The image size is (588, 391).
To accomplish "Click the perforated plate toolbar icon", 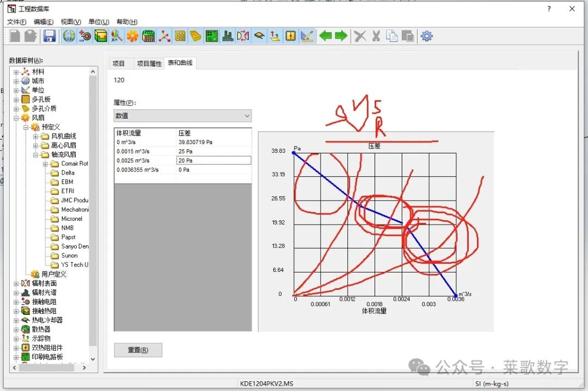I will coord(181,36).
